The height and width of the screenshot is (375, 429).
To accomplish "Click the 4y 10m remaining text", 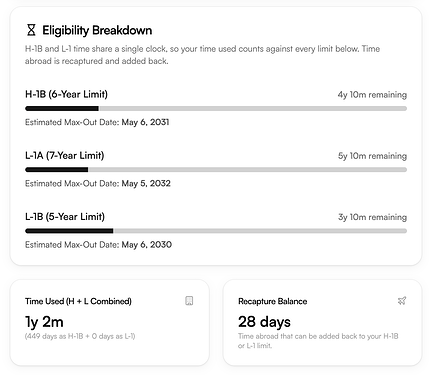I will (372, 95).
